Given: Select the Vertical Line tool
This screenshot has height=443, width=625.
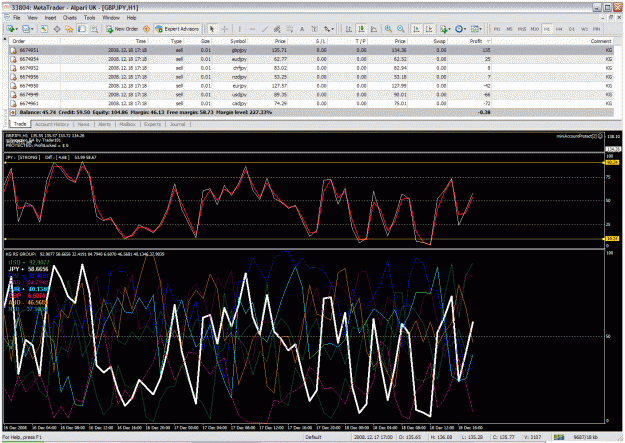Looking at the screenshot, I should (x=240, y=29).
